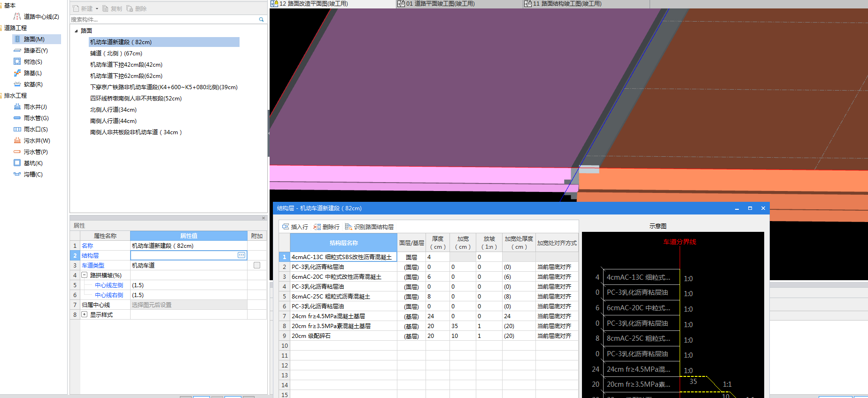Click 厚度 column header
Screen dimensions: 868x398
[x=438, y=243]
